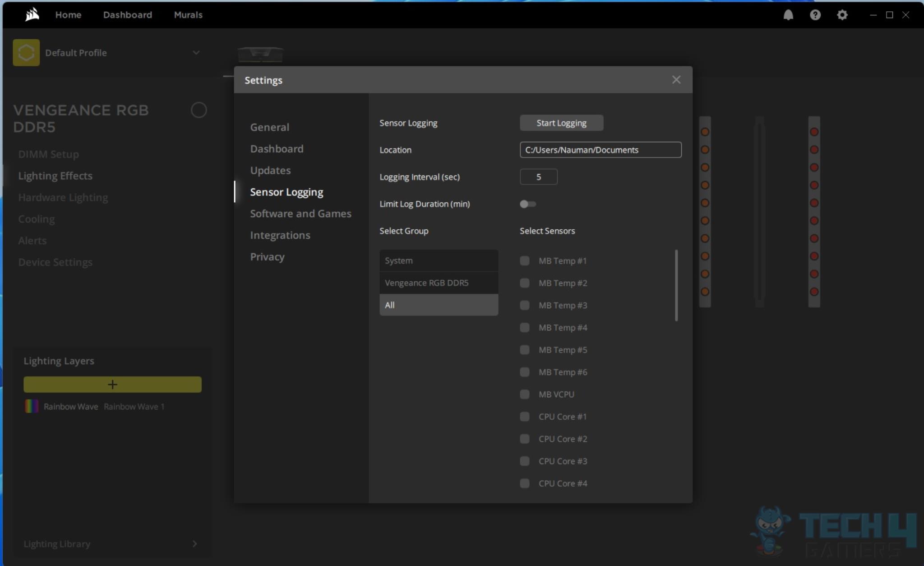Open Alerts in device menu
Image resolution: width=924 pixels, height=566 pixels.
point(32,241)
